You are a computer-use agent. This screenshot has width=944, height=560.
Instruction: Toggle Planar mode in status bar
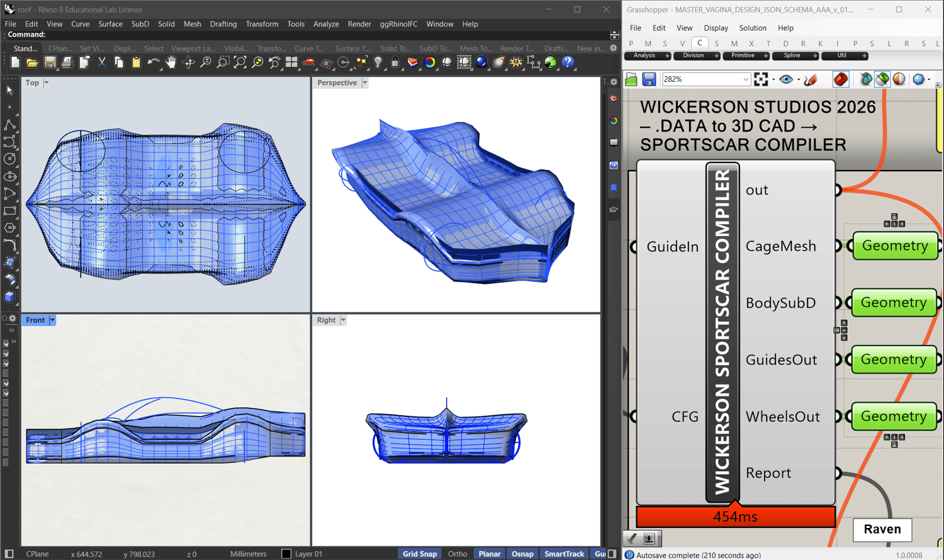pyautogui.click(x=490, y=554)
